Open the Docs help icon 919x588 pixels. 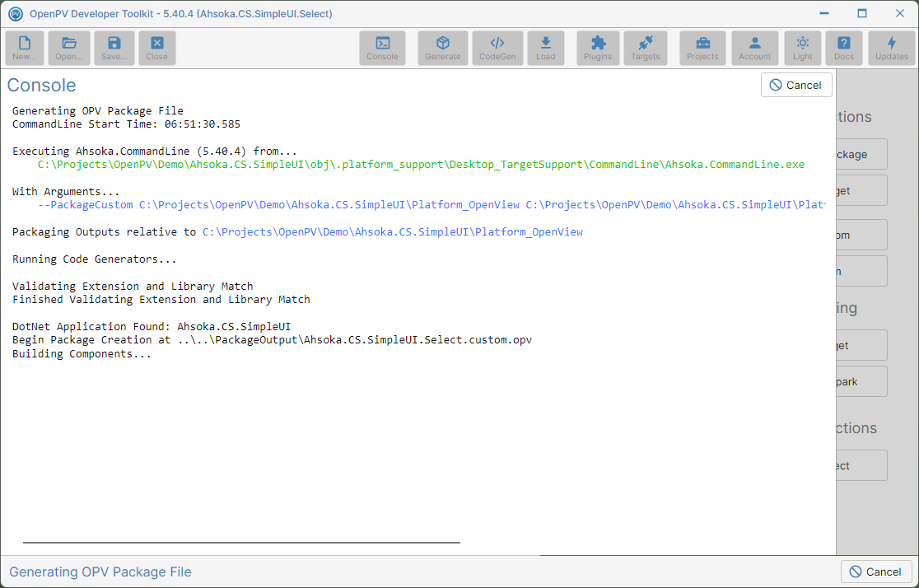[844, 48]
